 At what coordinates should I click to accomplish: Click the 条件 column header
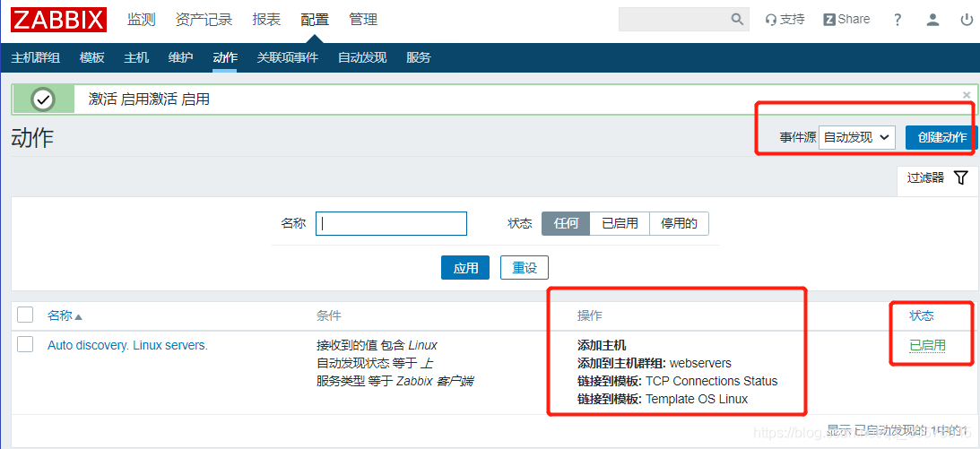tap(329, 316)
